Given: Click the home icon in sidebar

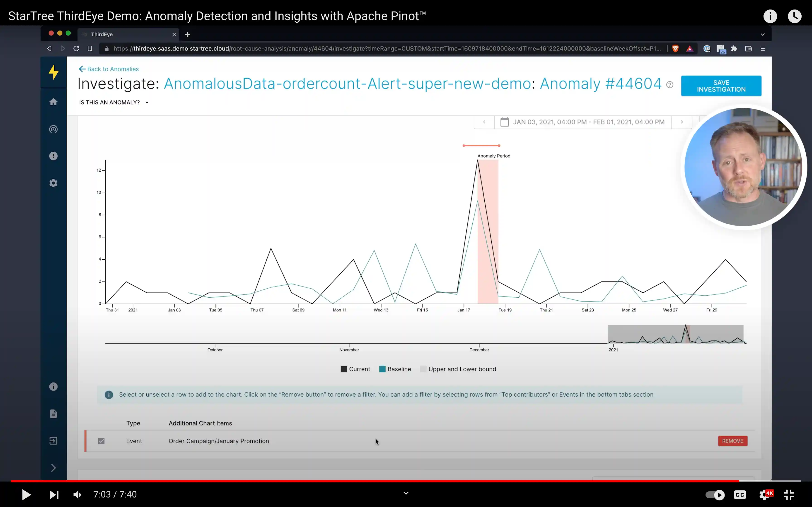Looking at the screenshot, I should (x=53, y=102).
